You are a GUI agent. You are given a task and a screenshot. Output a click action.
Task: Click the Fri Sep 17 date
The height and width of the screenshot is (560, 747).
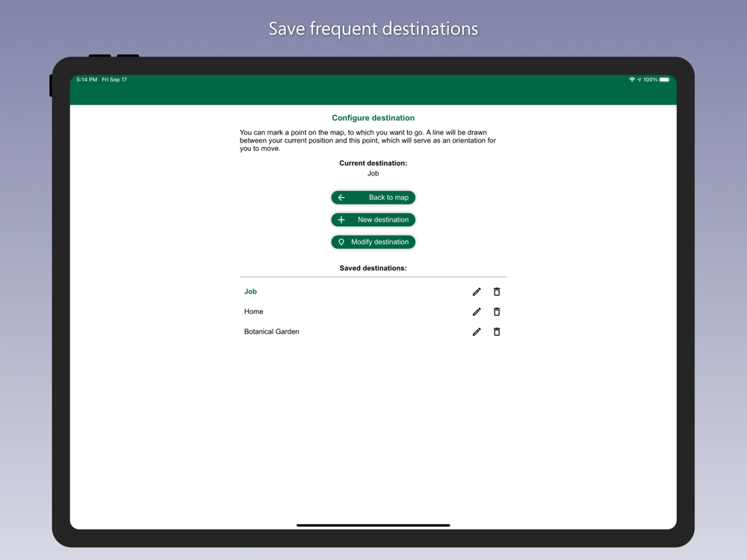[114, 80]
